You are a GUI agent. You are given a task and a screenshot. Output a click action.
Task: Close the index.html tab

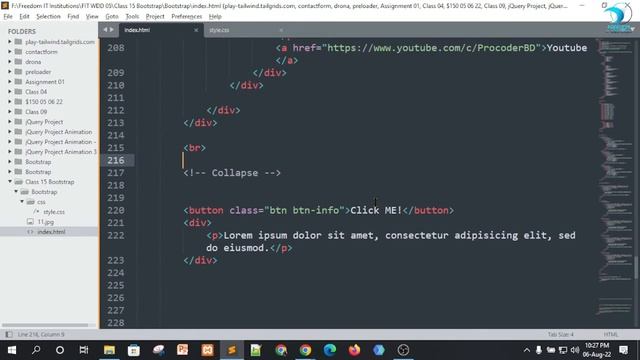(196, 30)
